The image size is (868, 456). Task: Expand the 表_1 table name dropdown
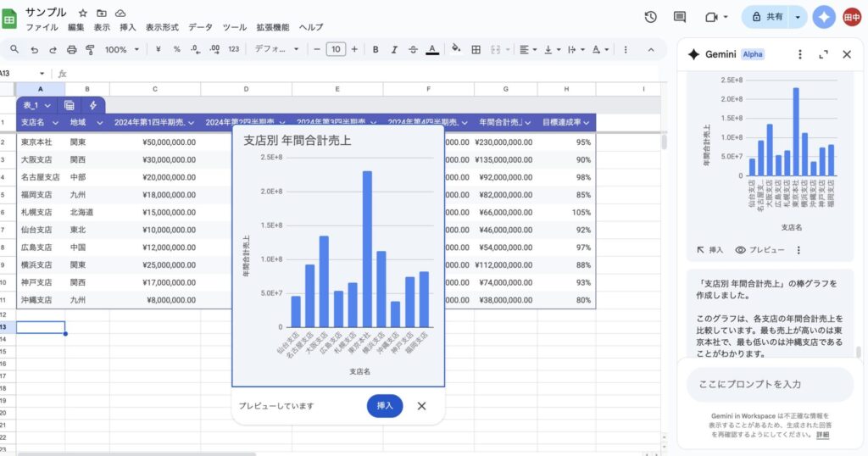point(47,105)
